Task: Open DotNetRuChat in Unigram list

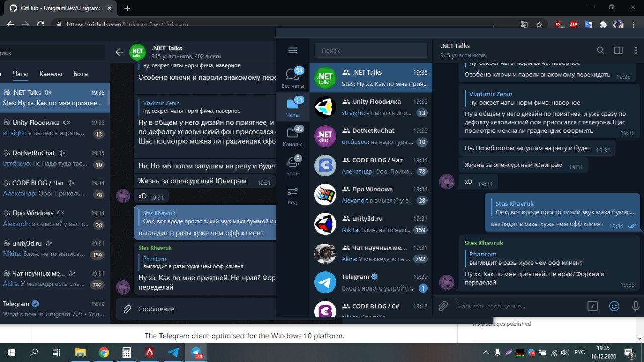Action: point(55,158)
